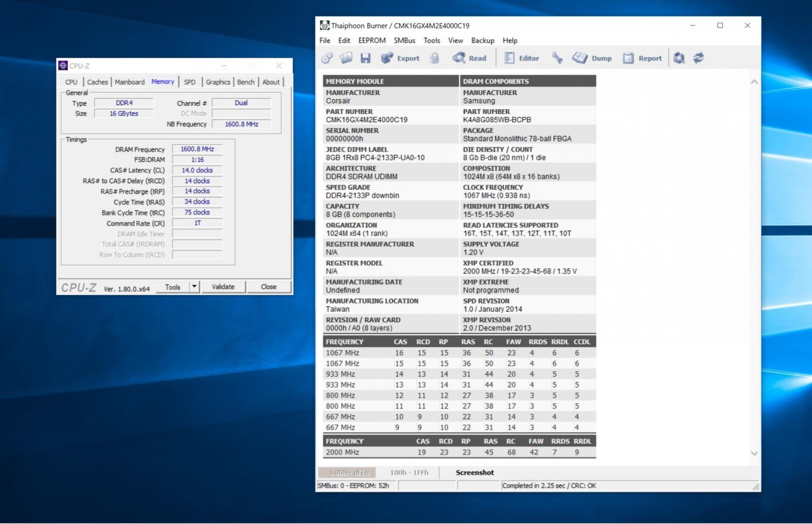This screenshot has height=524, width=812.
Task: Click the gears settings icon in the toolbar
Action: coord(327,58)
